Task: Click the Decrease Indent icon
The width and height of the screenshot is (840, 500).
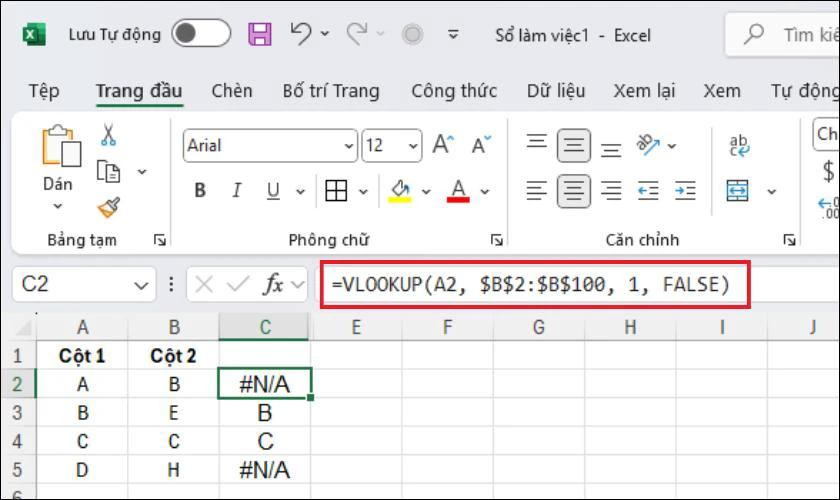Action: coord(648,191)
